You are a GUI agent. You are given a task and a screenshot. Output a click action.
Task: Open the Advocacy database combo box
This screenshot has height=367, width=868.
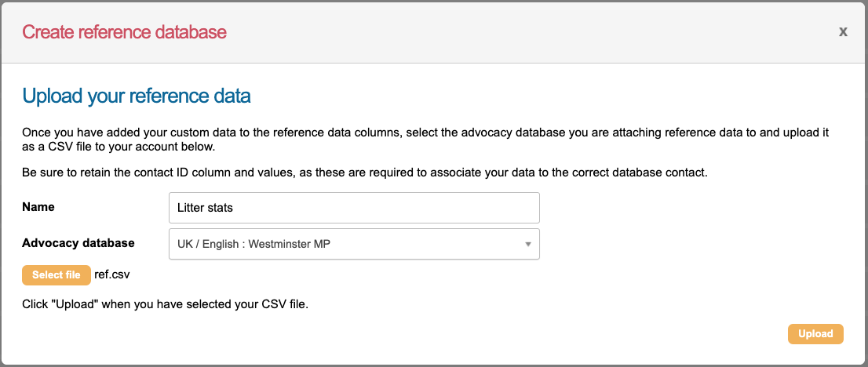click(354, 244)
